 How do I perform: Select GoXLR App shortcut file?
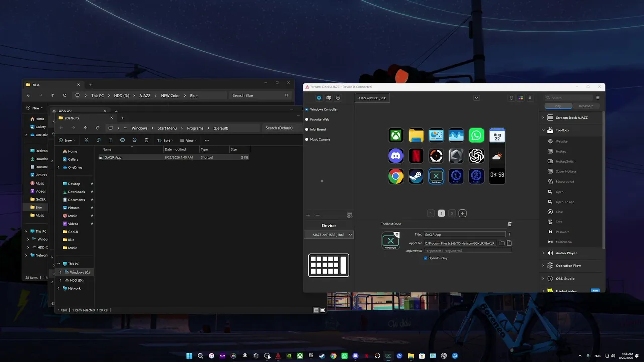174,157
